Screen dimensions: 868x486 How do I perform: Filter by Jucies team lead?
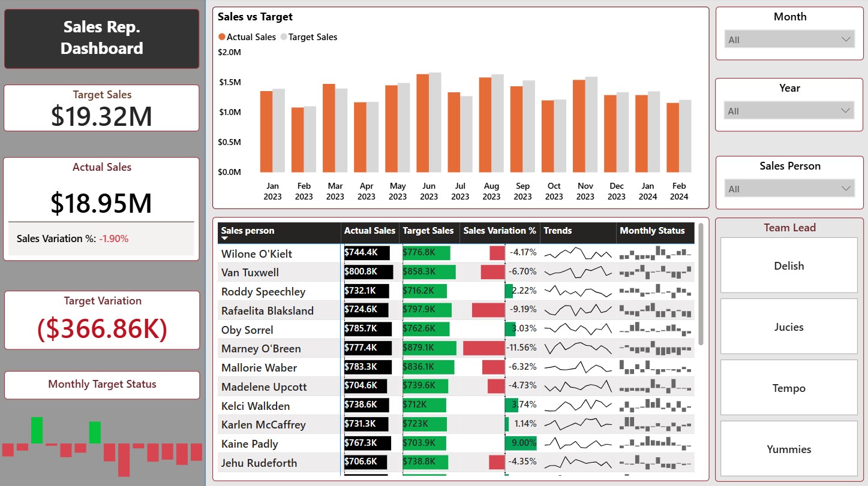[x=789, y=327]
